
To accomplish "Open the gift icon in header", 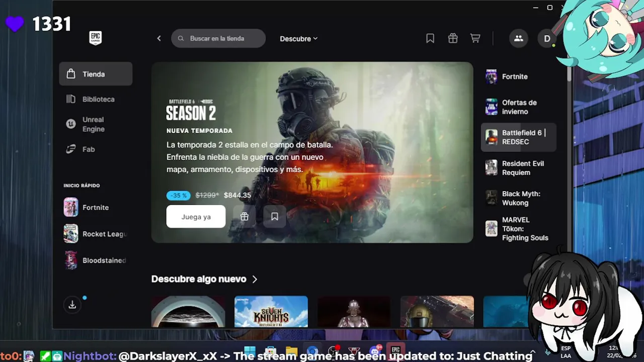I will point(453,38).
